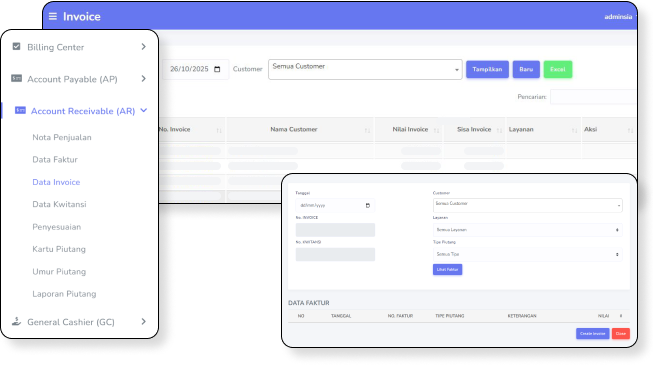Screen dimensions: 653x379
Task: Click the Lihat Faktur button
Action: [x=447, y=269]
